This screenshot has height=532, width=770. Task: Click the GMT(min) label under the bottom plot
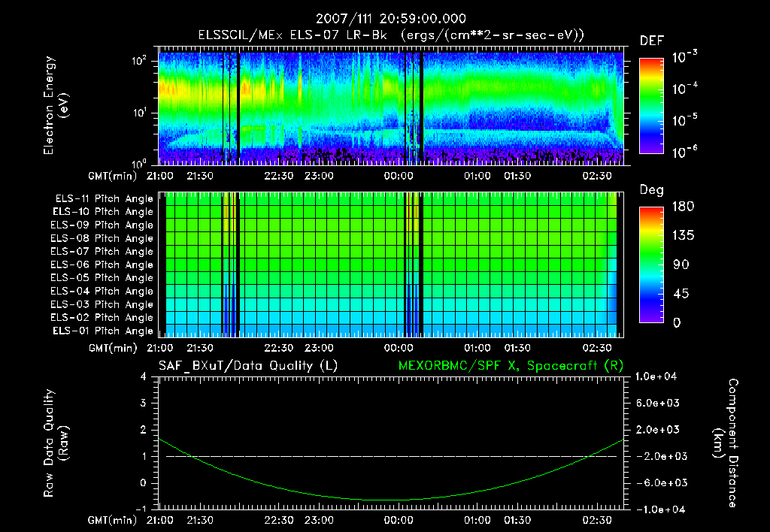113,521
